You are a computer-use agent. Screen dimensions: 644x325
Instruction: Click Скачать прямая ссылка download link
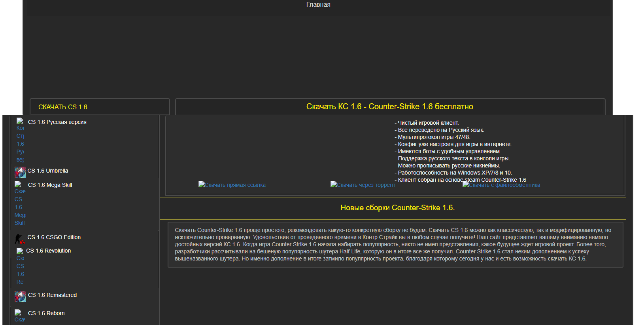(232, 185)
